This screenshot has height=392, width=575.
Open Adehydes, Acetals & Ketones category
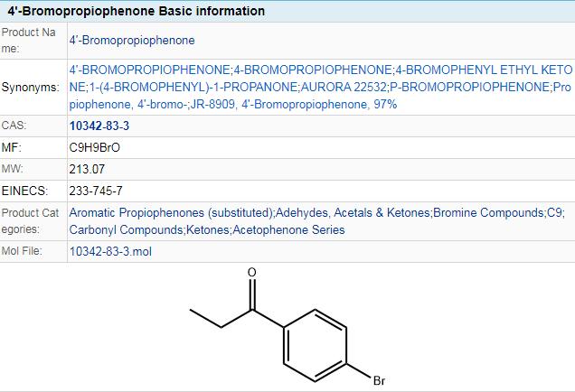click(353, 212)
